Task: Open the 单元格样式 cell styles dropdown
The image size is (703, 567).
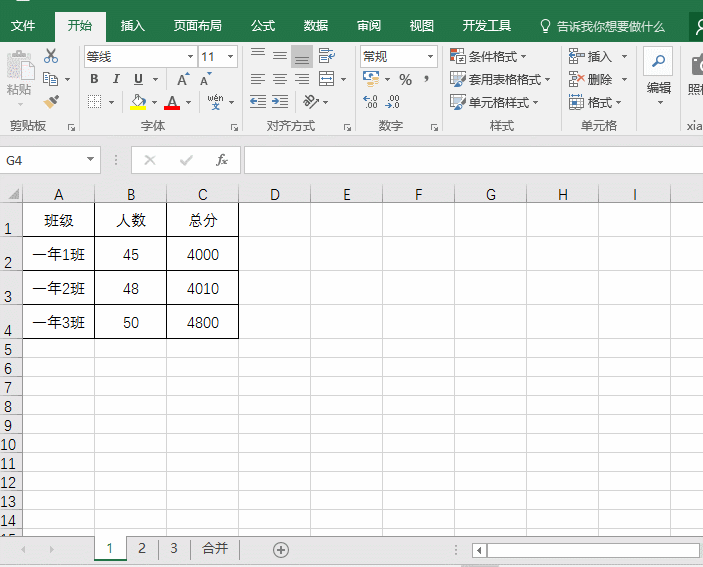Action: pos(494,102)
